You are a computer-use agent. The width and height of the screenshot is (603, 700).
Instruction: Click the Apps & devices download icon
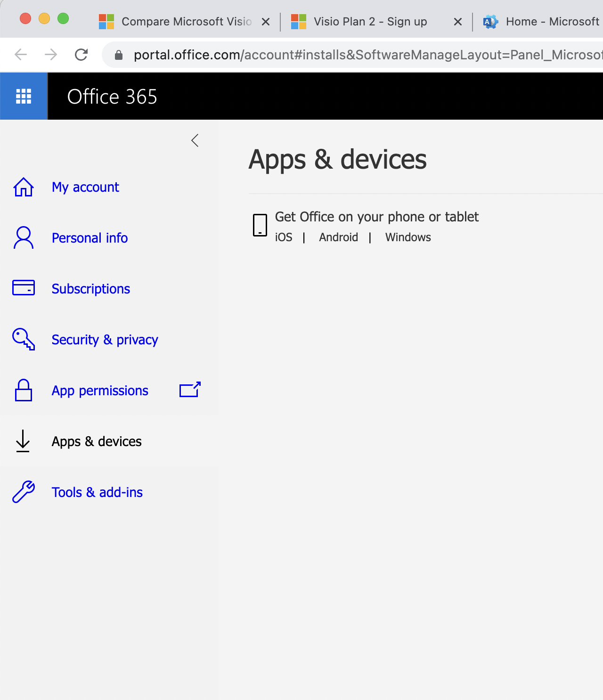(x=23, y=441)
